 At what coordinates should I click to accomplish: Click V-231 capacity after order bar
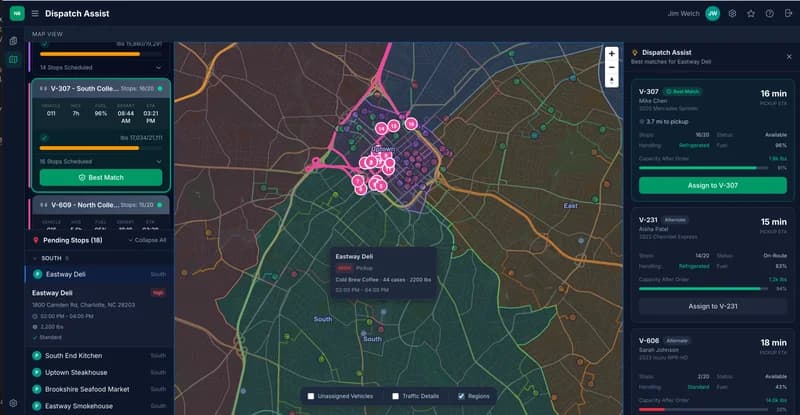tap(703, 288)
